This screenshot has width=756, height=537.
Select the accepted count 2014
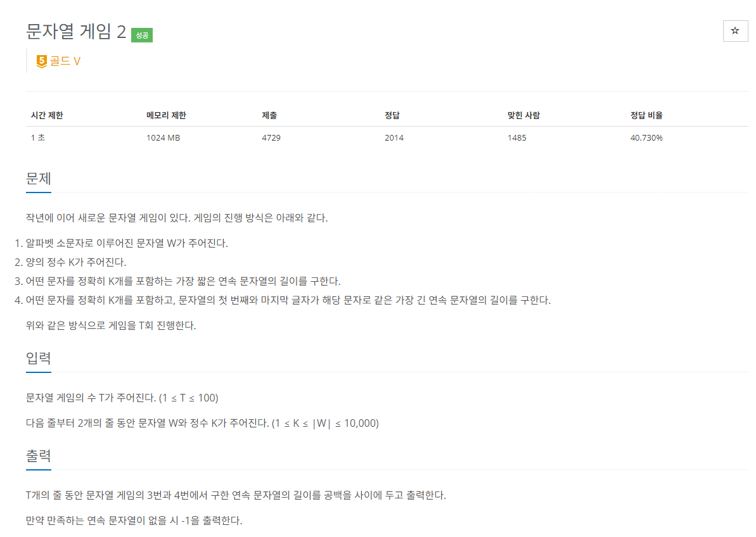tap(393, 137)
